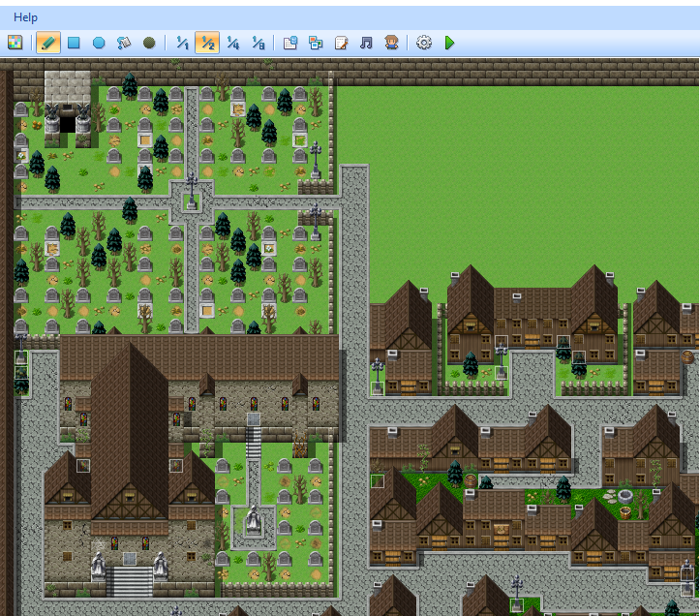Open the Resource Manager icon

pos(316,43)
